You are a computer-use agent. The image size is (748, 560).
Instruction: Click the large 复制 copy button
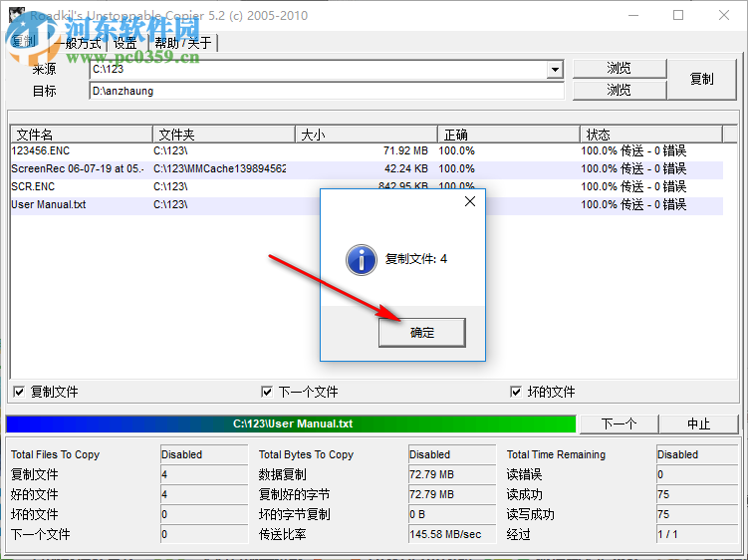click(x=702, y=80)
